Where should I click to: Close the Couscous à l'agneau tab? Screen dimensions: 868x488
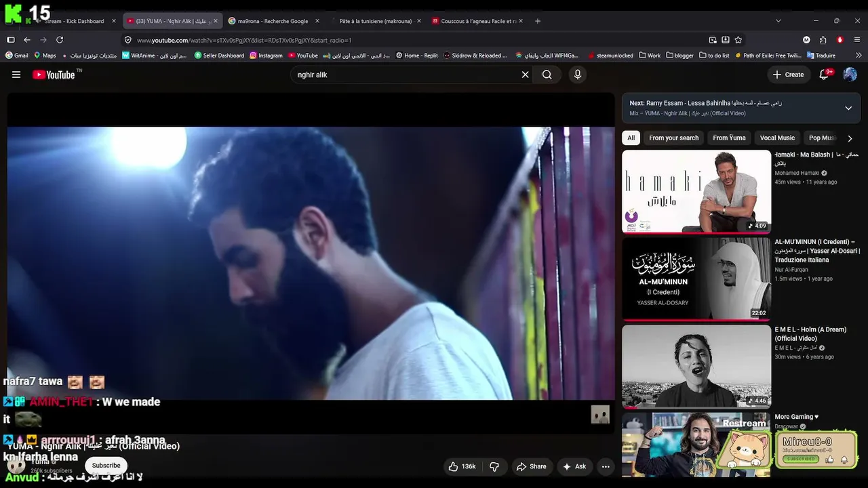click(521, 21)
